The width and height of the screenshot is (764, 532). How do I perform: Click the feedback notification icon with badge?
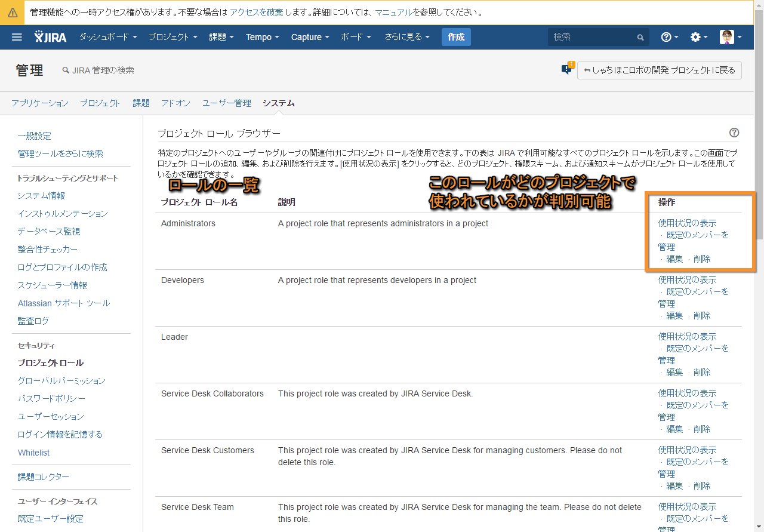click(566, 69)
